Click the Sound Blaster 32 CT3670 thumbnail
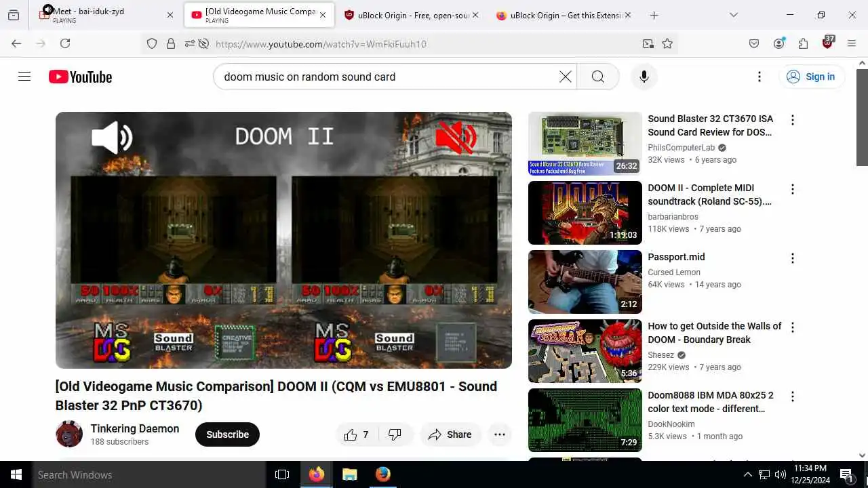 (x=585, y=144)
